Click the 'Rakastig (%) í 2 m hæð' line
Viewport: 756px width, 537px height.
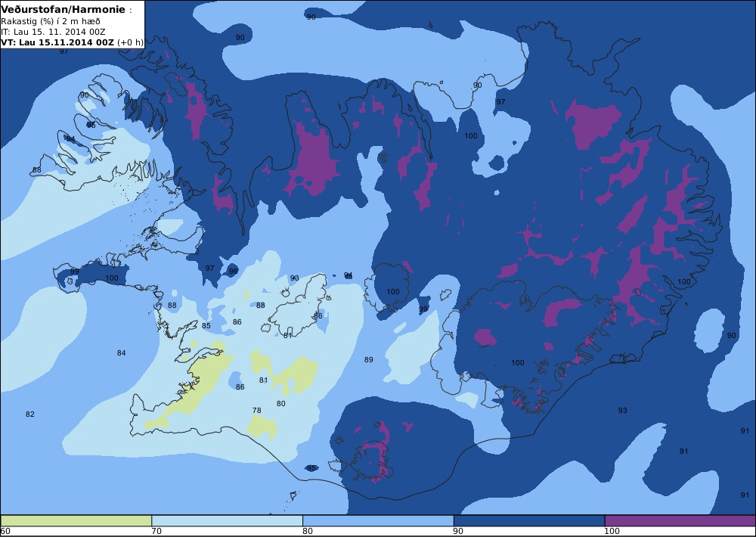pyautogui.click(x=51, y=21)
